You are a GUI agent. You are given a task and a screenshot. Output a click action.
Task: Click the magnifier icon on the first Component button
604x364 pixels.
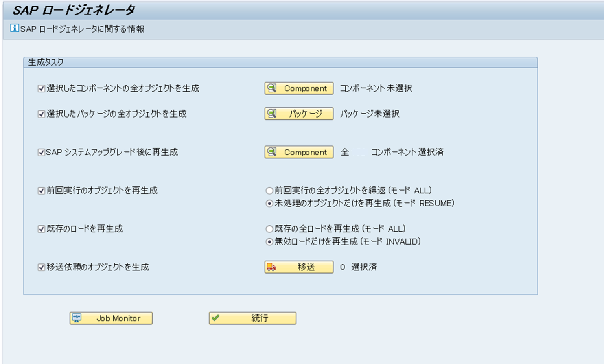pos(271,88)
